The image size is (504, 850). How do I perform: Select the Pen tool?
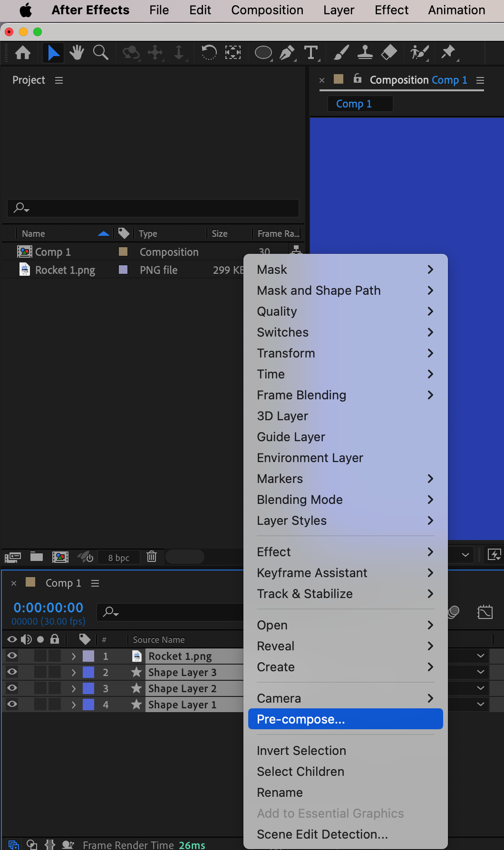(x=286, y=53)
